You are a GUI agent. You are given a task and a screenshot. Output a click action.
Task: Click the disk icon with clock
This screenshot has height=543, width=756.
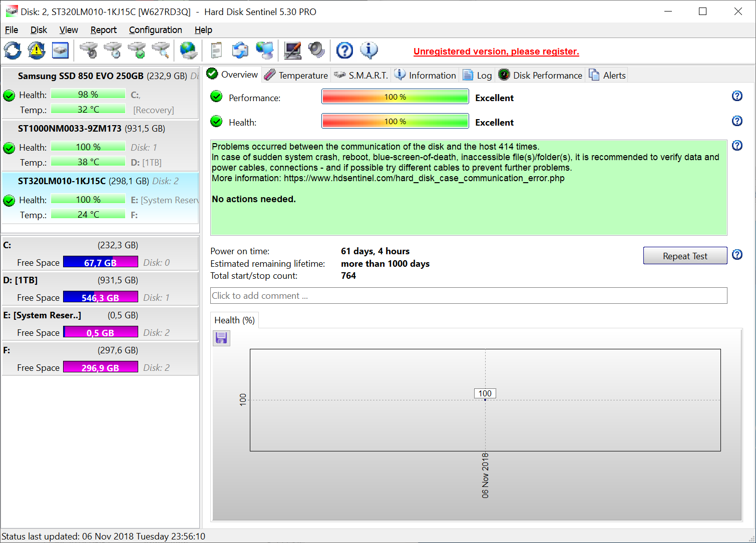[113, 50]
